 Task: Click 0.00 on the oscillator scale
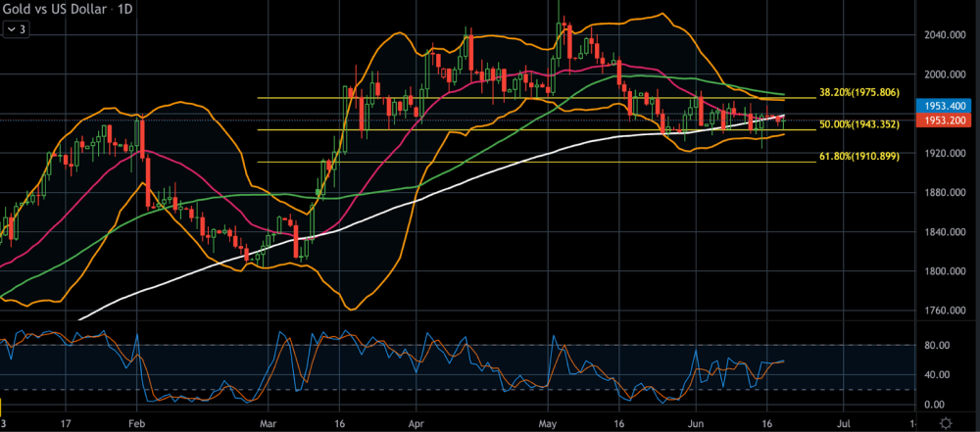938,404
